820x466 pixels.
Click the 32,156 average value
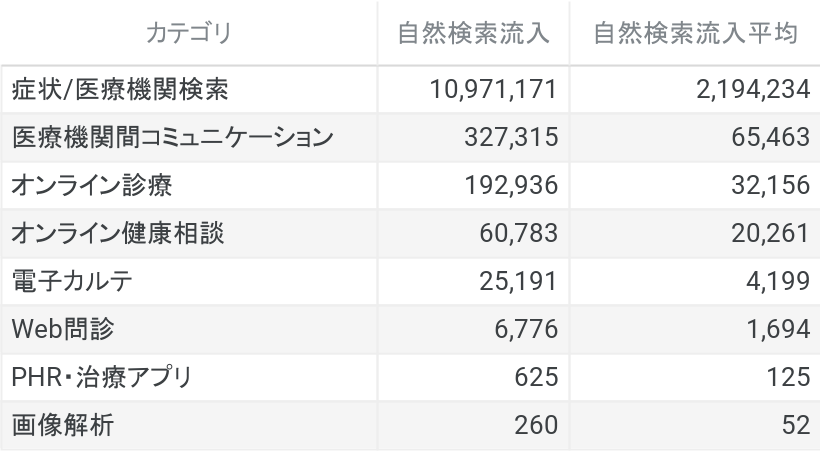(768, 186)
